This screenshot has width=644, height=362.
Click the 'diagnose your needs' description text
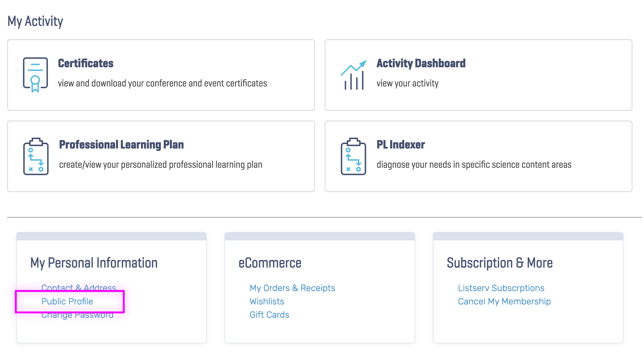(474, 165)
